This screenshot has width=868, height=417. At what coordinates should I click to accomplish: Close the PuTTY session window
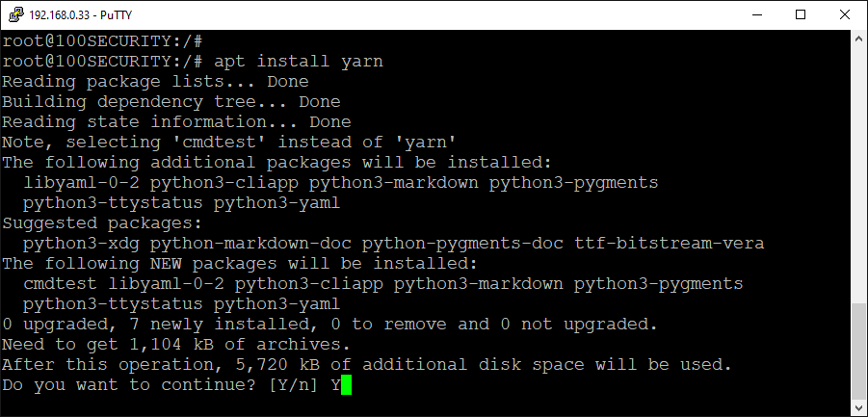845,15
